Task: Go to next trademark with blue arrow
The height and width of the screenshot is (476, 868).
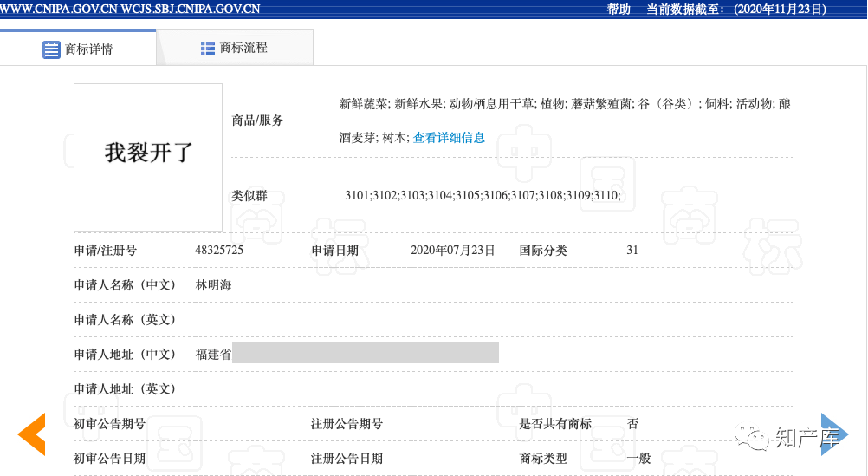Action: point(835,434)
